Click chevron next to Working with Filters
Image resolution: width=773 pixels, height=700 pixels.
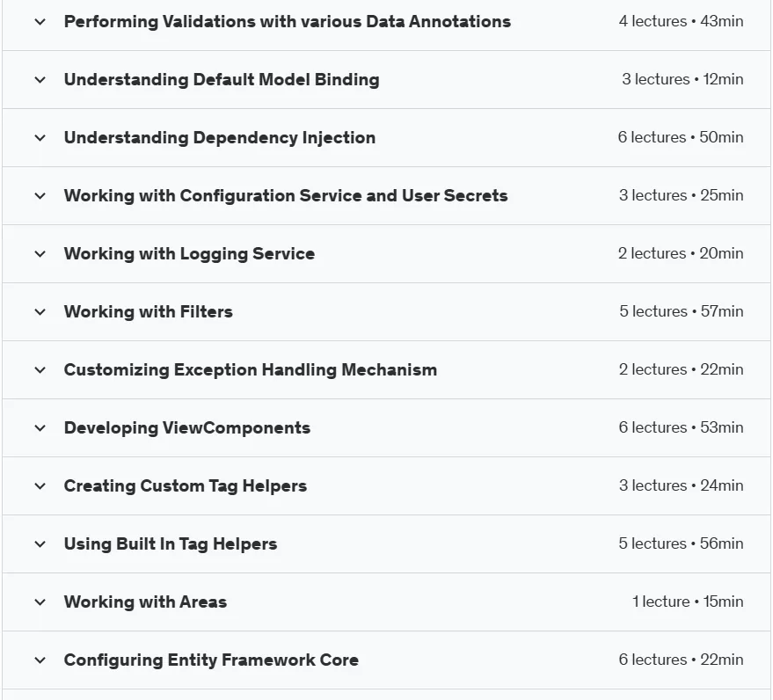click(40, 312)
